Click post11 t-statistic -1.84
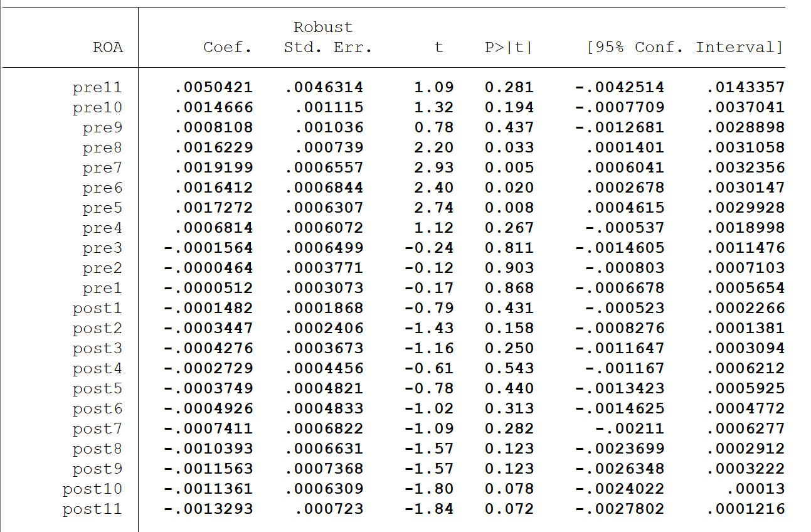Screen dimensions: 811x532 tap(429, 509)
